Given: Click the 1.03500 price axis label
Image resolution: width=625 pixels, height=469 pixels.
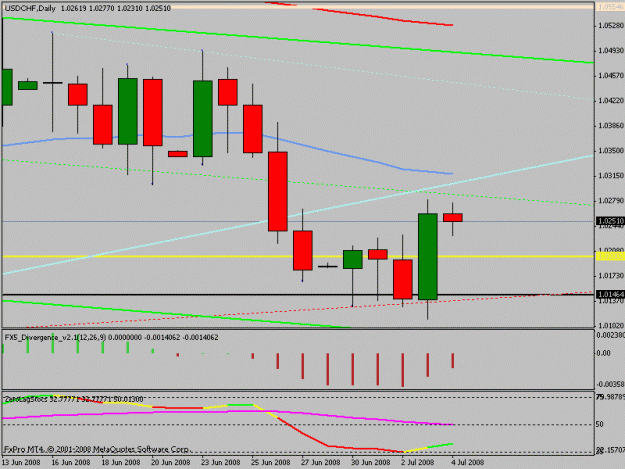Looking at the screenshot, I should pos(611,151).
